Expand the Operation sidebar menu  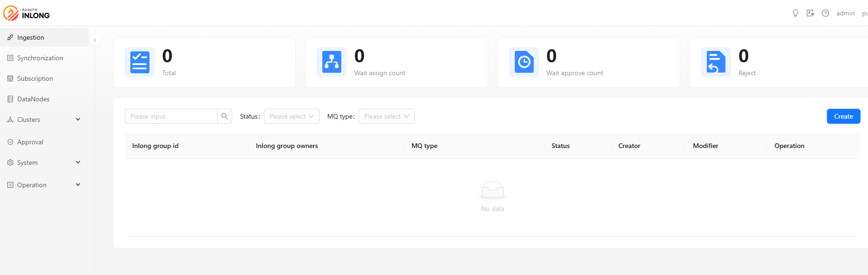(x=44, y=185)
